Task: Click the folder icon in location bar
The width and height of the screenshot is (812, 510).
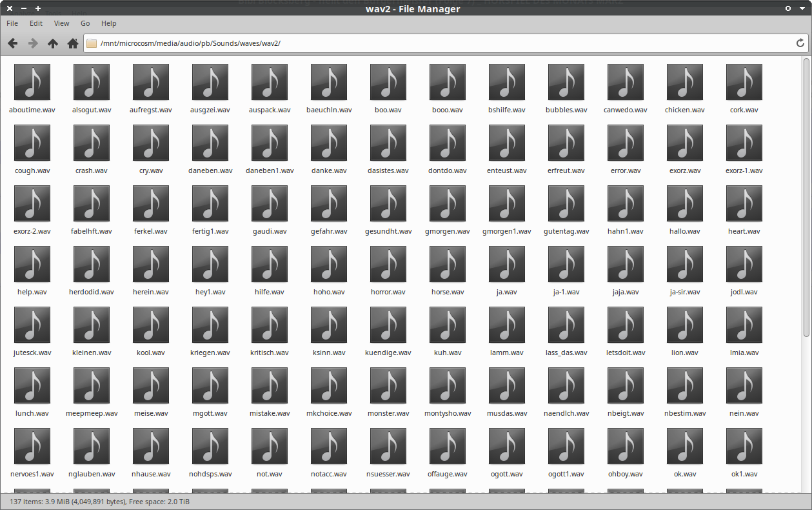Action: (92, 43)
